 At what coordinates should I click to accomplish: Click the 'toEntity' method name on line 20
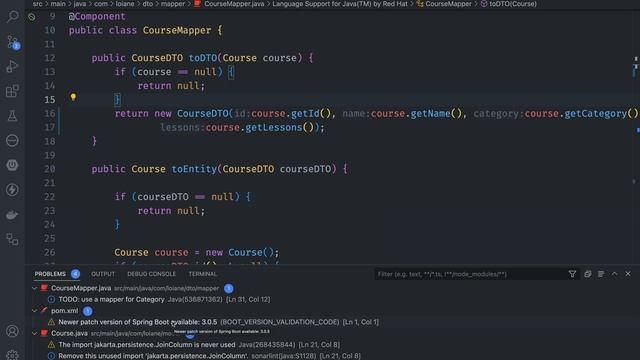point(194,169)
